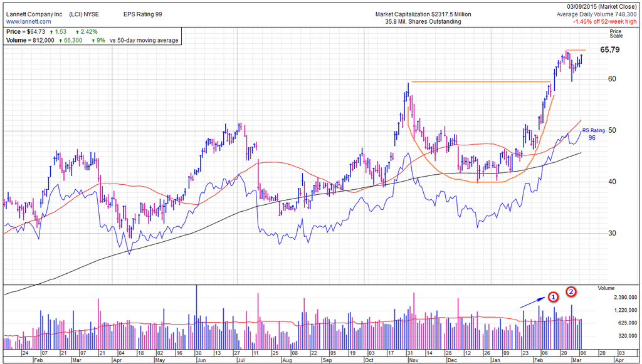Select the Jan month label on timeline

496,360
